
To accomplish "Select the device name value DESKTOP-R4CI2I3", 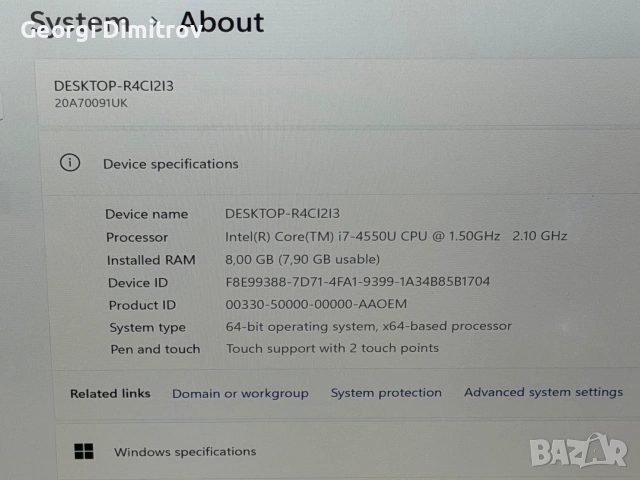I will coord(282,213).
